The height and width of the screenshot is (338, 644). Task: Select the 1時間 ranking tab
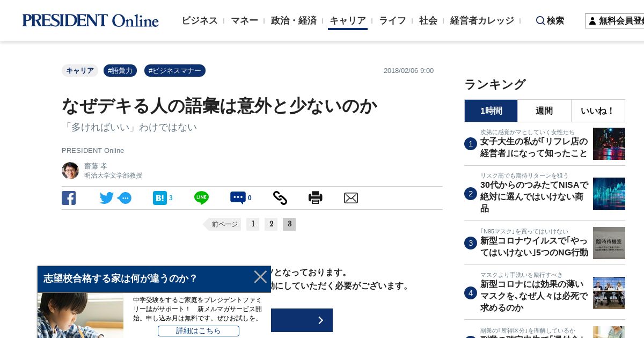point(491,111)
